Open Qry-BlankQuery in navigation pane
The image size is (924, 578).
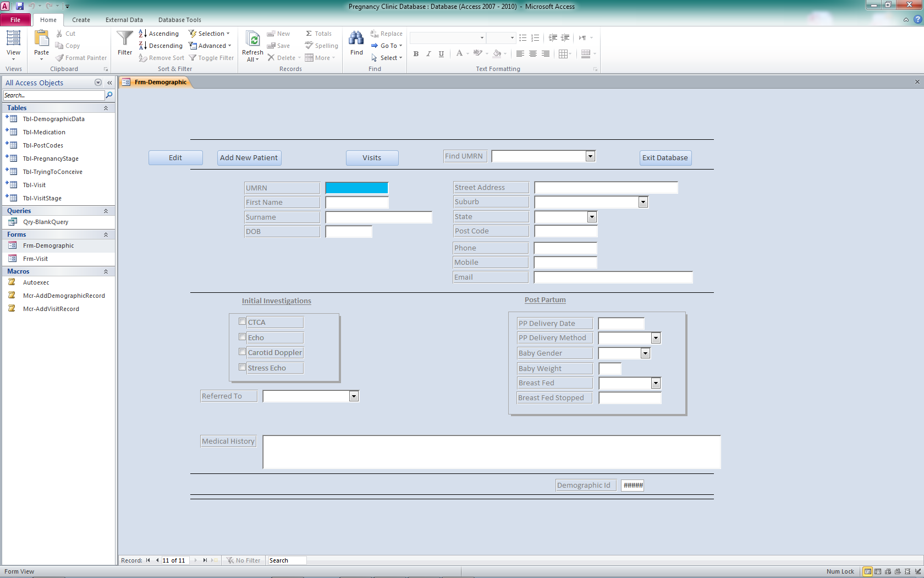coord(46,222)
